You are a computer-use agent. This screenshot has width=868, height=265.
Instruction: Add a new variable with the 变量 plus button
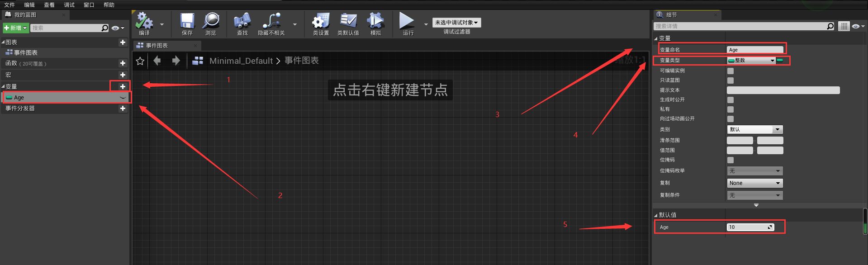[123, 86]
